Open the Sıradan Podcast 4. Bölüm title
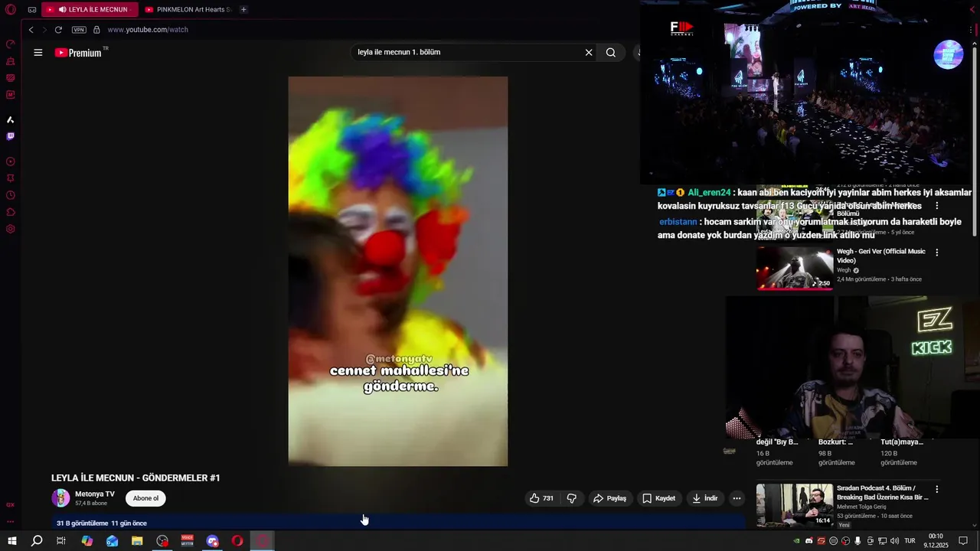Viewport: 980px width, 551px height. coord(883,492)
